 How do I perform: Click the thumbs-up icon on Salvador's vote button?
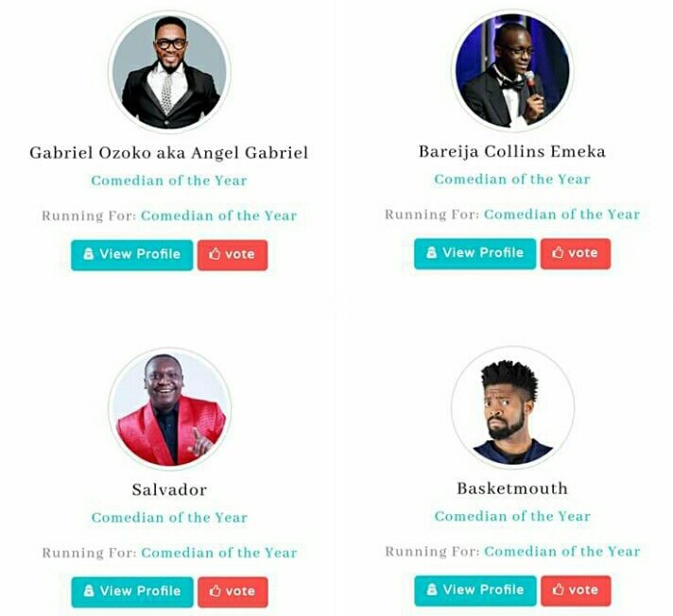point(215,591)
